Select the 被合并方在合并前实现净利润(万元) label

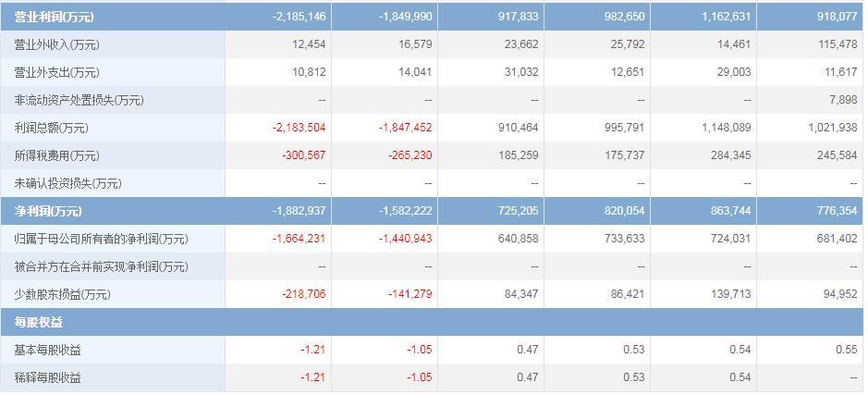click(x=102, y=266)
